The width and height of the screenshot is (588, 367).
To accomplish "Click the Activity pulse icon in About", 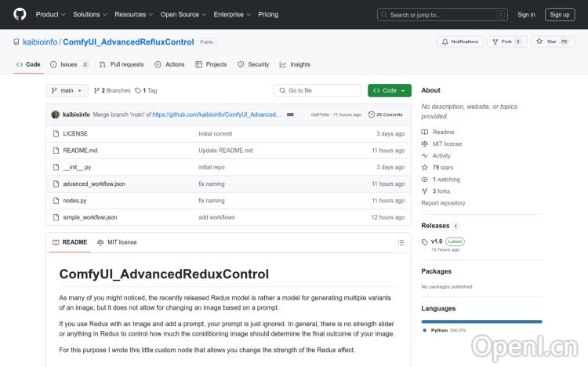I will click(x=426, y=156).
